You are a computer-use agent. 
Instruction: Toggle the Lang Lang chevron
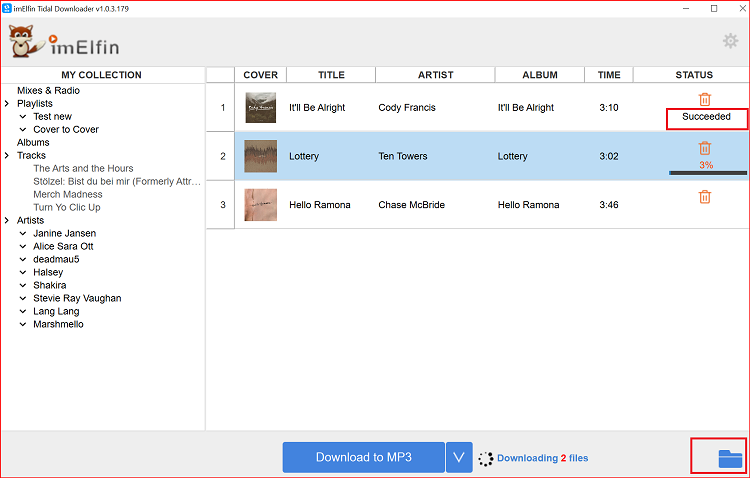tap(22, 311)
